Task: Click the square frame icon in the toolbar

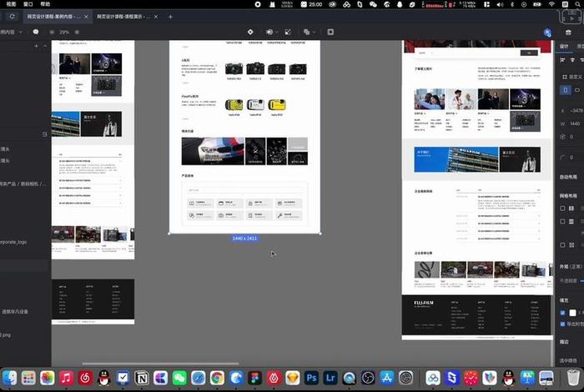Action: (330, 32)
